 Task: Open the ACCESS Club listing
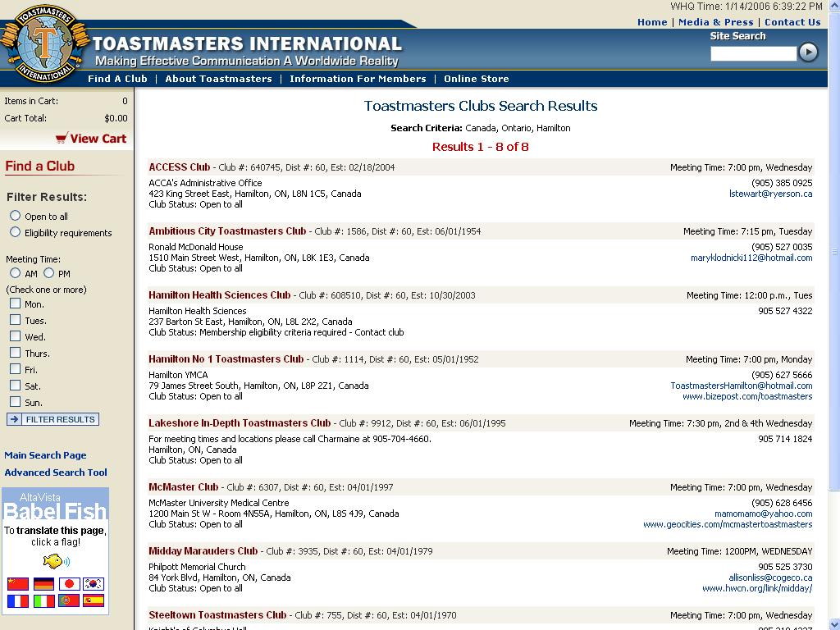[x=180, y=167]
